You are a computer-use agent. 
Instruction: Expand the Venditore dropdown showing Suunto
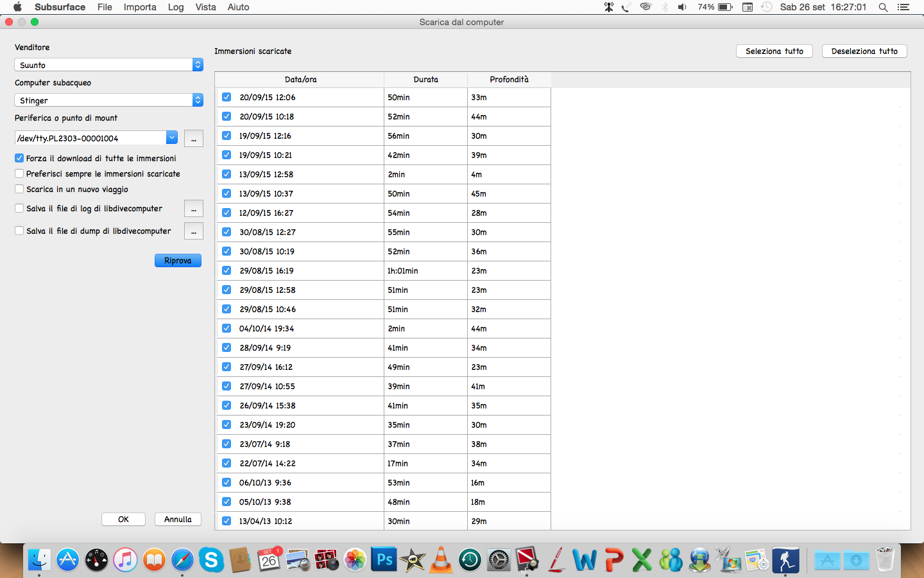(x=108, y=65)
